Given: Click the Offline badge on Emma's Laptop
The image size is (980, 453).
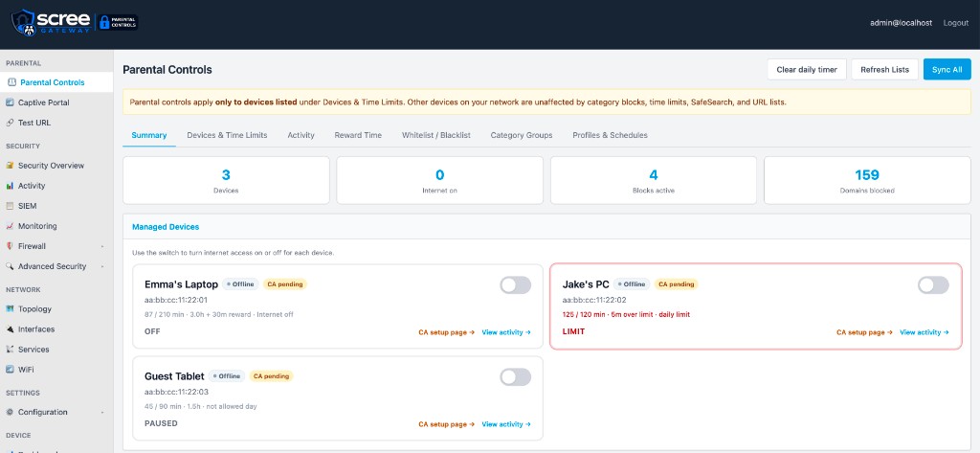Looking at the screenshot, I should (240, 284).
